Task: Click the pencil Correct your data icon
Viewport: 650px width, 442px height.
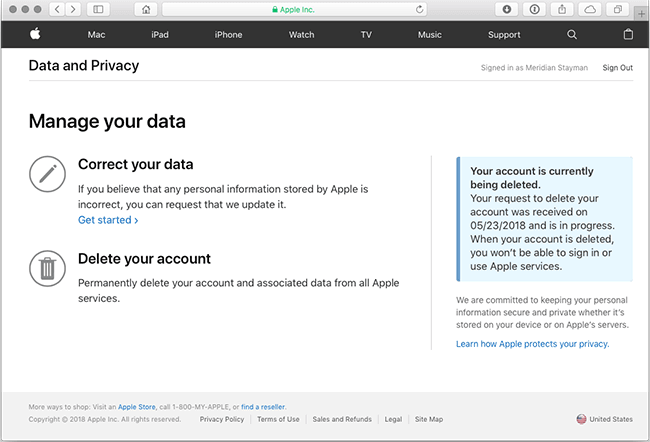Action: 47,174
